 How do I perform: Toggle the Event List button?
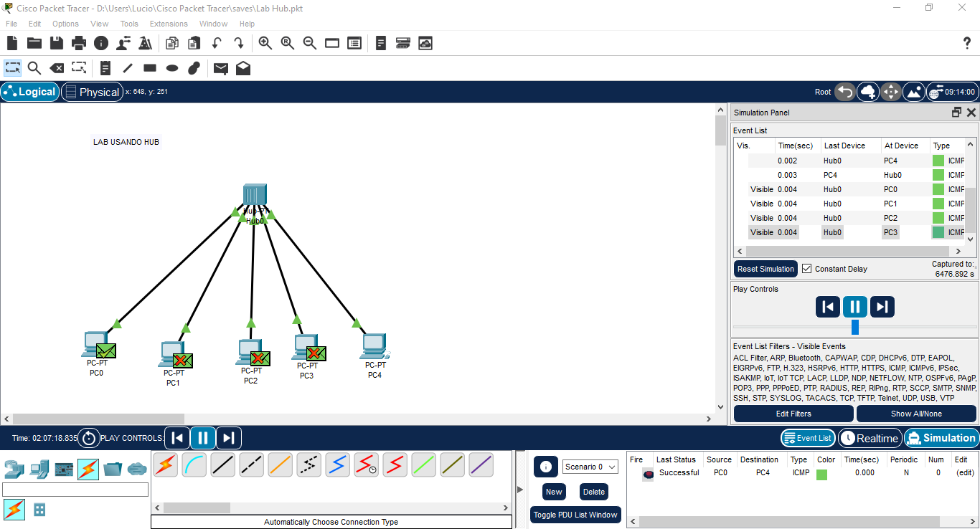pos(808,438)
